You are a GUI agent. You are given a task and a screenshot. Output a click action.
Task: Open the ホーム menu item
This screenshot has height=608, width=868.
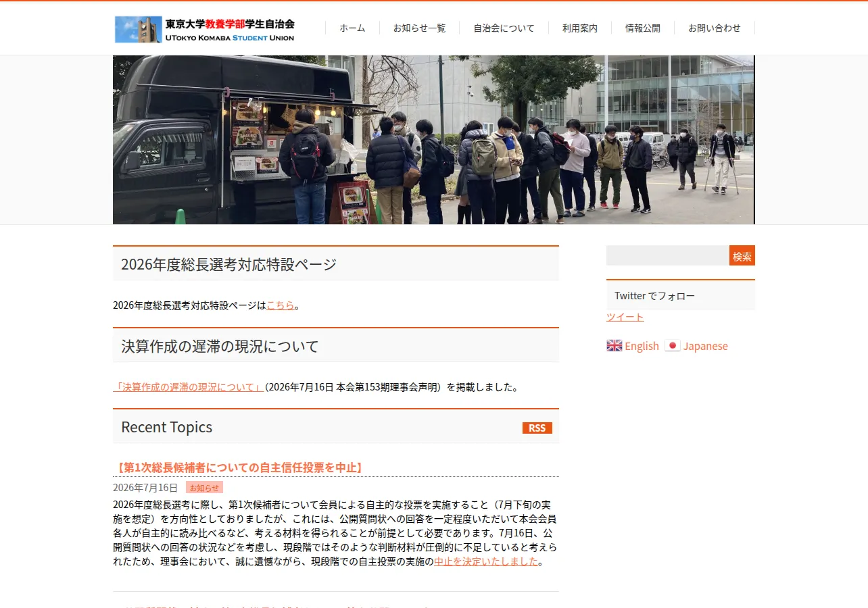(x=352, y=28)
